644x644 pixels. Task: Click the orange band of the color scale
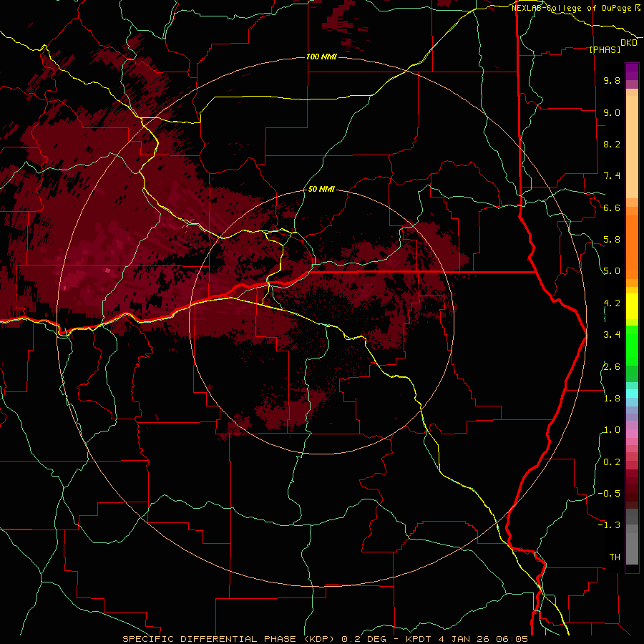(632, 246)
